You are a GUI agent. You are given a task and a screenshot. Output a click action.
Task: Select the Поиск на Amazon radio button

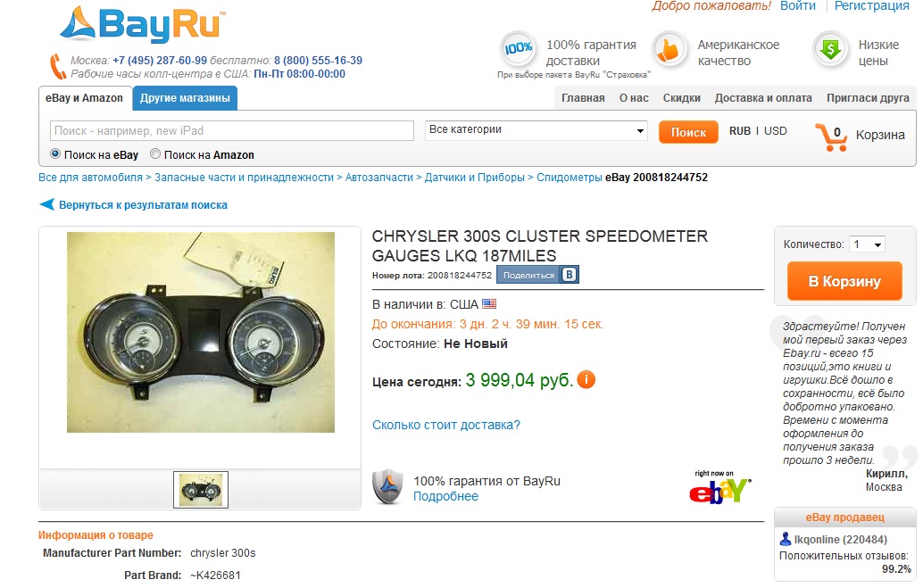click(155, 153)
